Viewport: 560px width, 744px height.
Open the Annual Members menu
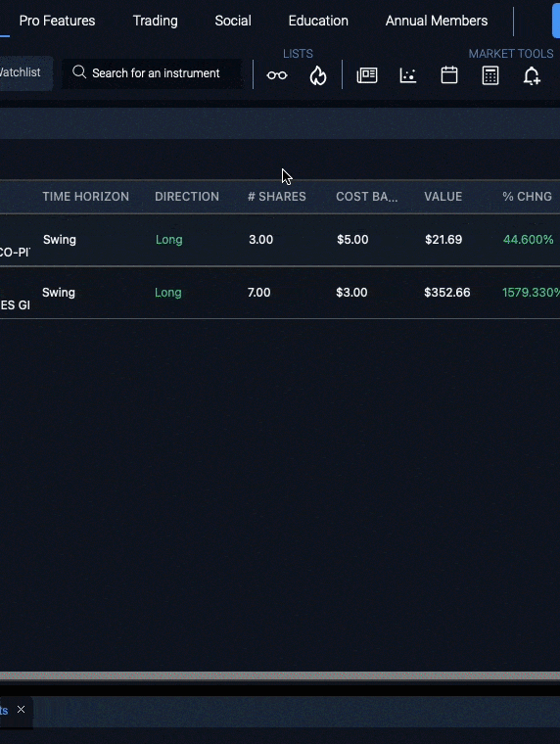click(437, 21)
